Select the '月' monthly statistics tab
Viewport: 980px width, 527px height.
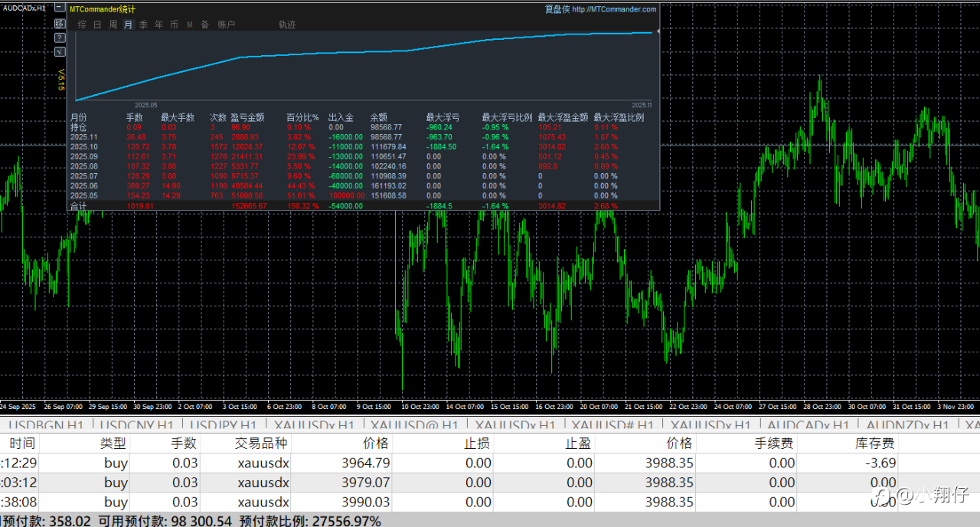pyautogui.click(x=128, y=25)
